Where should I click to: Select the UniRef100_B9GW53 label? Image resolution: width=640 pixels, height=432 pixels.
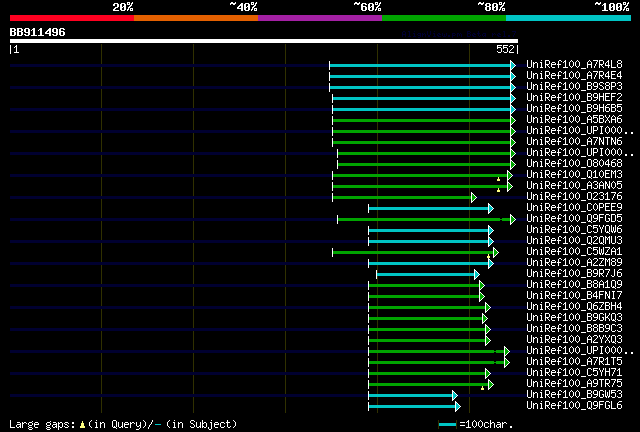pos(574,395)
